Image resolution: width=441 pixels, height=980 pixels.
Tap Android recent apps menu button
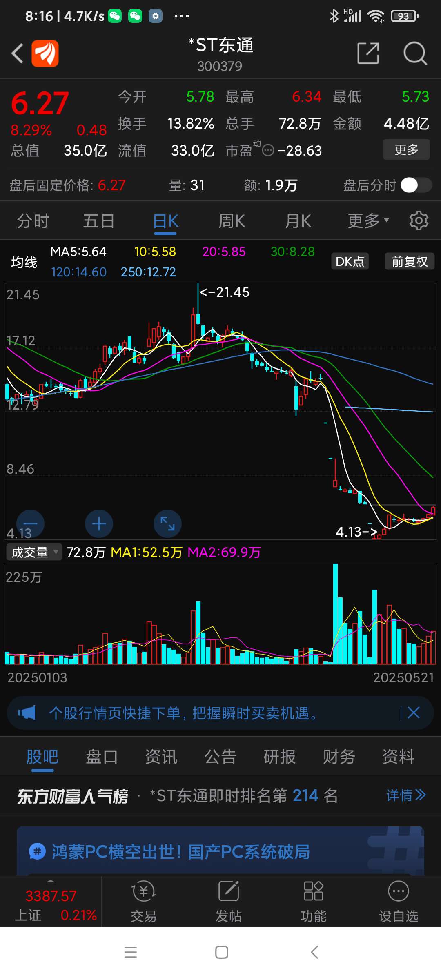coord(131,952)
